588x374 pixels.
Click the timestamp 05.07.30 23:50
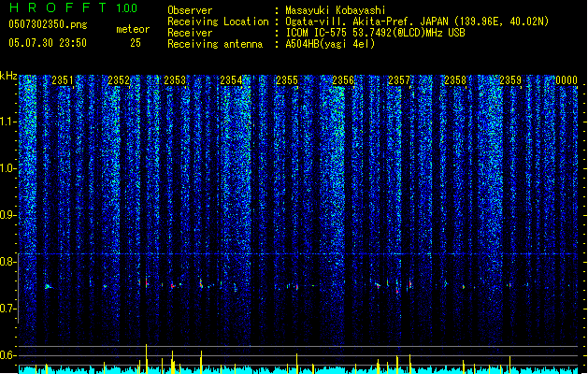point(48,42)
